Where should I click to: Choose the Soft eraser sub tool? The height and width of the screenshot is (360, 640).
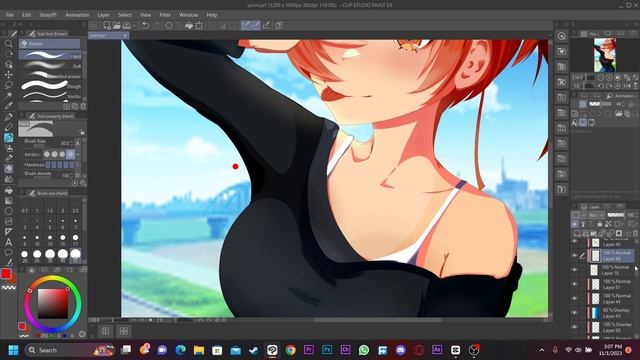[50, 65]
